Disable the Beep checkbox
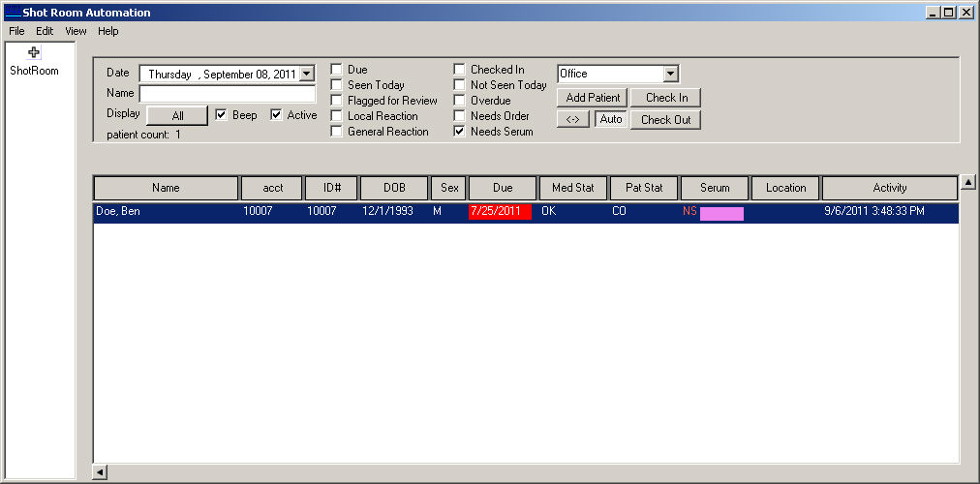Viewport: 980px width, 484px height. point(221,115)
